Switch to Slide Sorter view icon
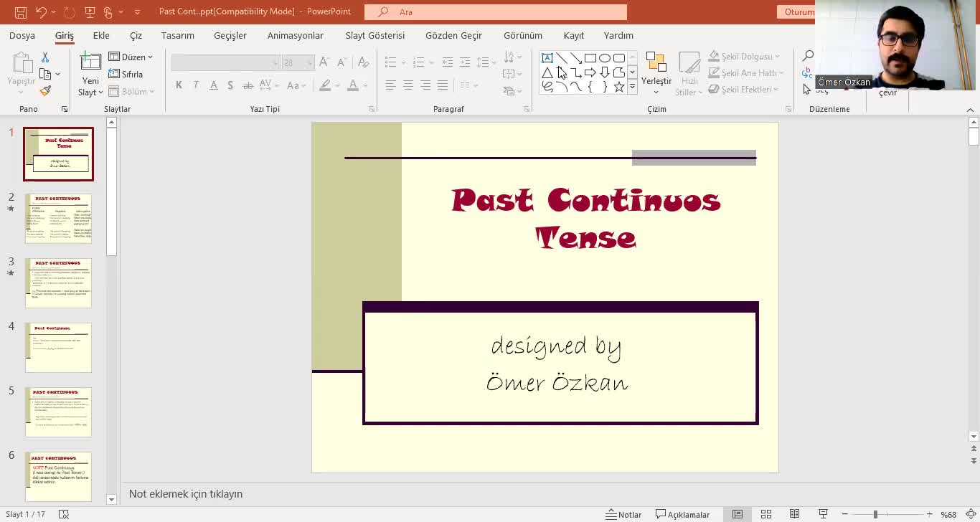This screenshot has width=980, height=522. (766, 514)
